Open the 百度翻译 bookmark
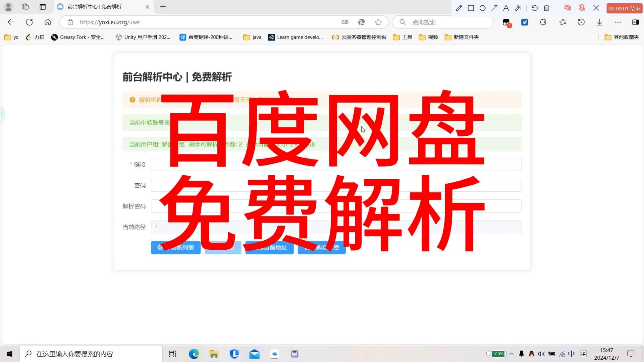Screen dimensions: 644x362 coord(206,37)
